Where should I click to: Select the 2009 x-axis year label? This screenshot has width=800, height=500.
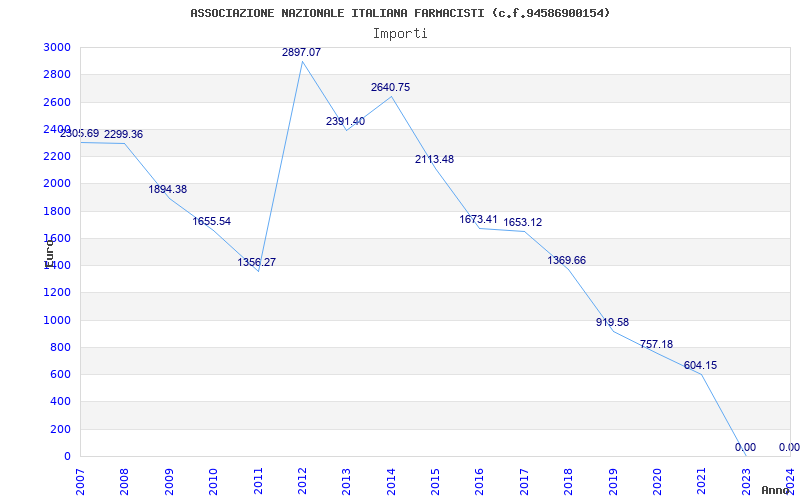pos(169,481)
